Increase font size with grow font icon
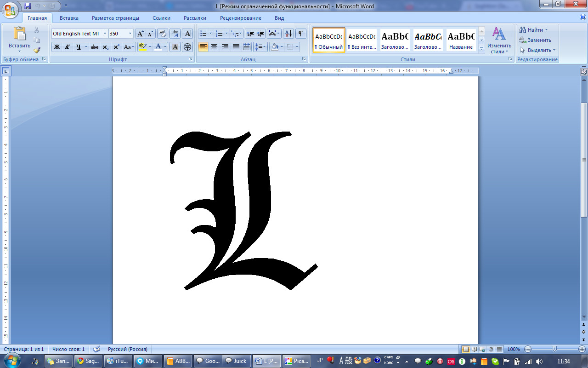The width and height of the screenshot is (588, 368). click(141, 34)
